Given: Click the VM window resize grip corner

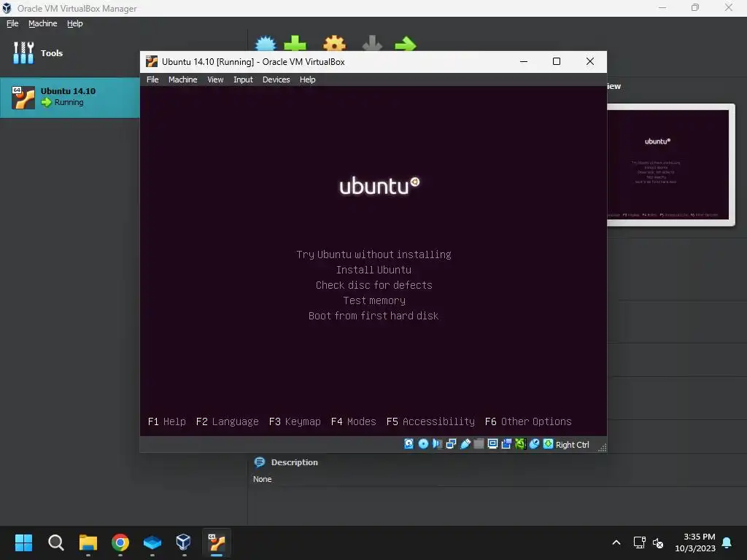Looking at the screenshot, I should pyautogui.click(x=602, y=447).
